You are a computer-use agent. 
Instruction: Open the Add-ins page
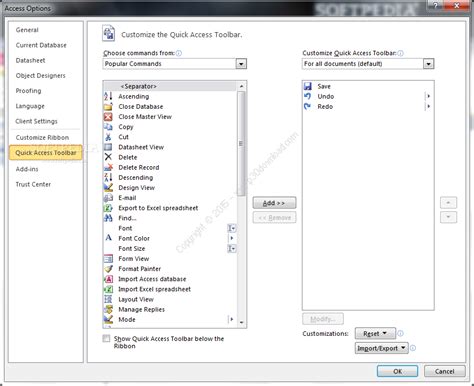point(27,169)
